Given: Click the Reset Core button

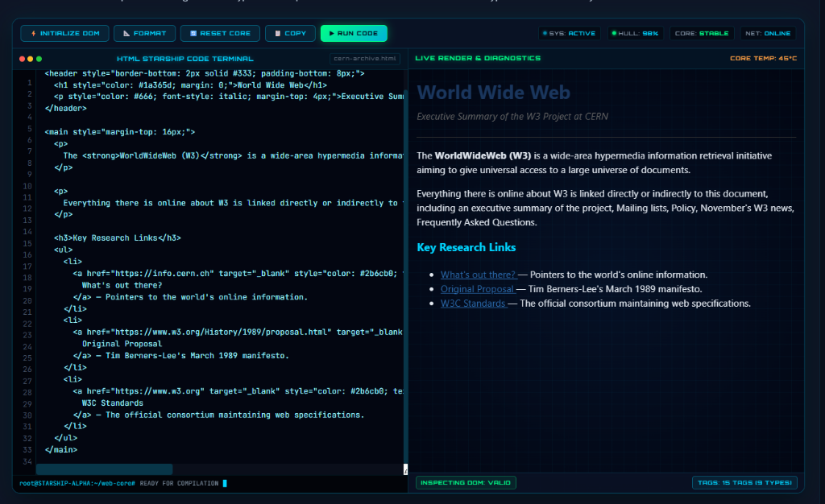Looking at the screenshot, I should click(x=220, y=33).
